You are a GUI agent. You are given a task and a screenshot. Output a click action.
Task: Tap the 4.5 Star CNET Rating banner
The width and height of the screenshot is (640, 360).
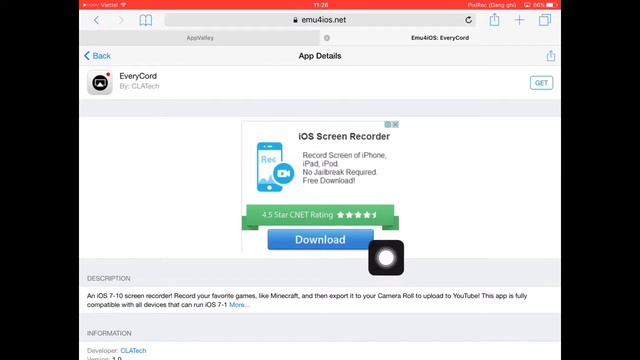(320, 215)
